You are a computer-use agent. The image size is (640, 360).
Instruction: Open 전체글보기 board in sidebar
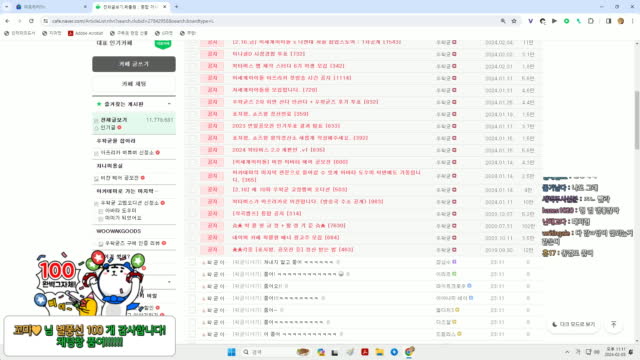click(114, 120)
